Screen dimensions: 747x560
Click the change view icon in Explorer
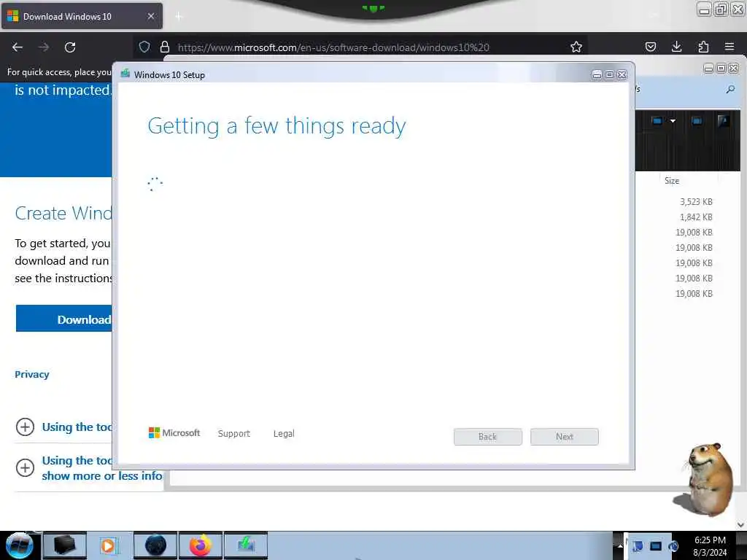[657, 121]
